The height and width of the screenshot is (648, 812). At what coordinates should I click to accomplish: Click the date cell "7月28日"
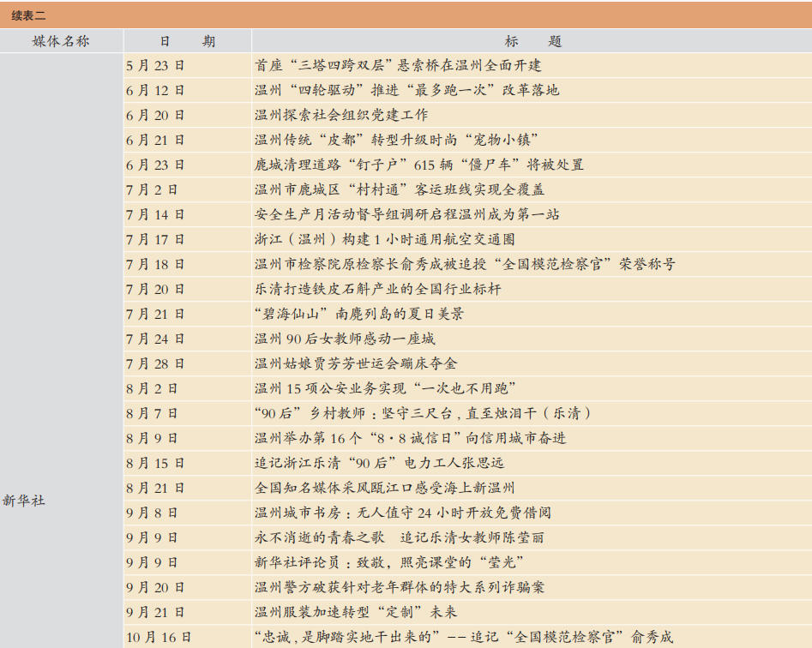click(155, 363)
